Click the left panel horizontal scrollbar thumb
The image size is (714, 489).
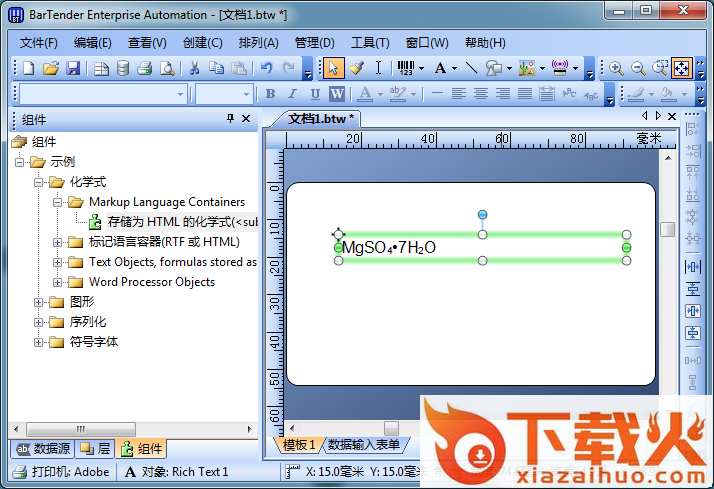(x=81, y=429)
